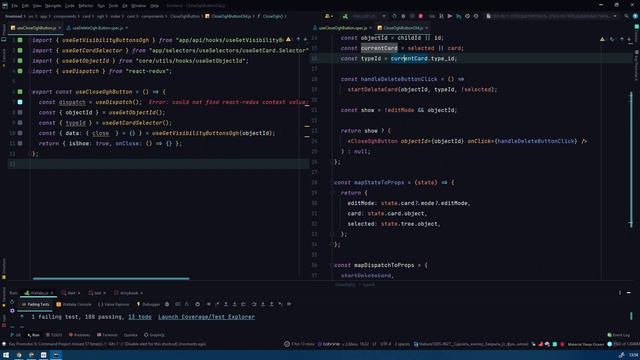The image size is (640, 360).
Task: Select the storybook run tab
Action: pos(129,293)
